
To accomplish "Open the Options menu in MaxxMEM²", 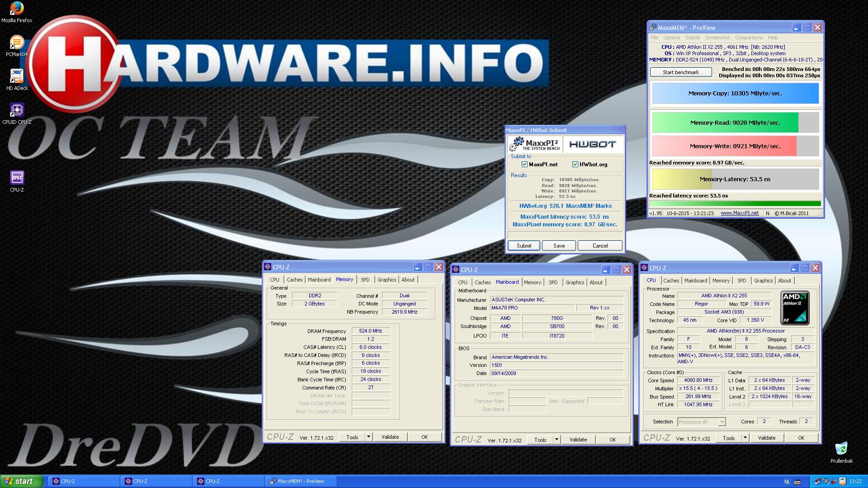I will (671, 38).
